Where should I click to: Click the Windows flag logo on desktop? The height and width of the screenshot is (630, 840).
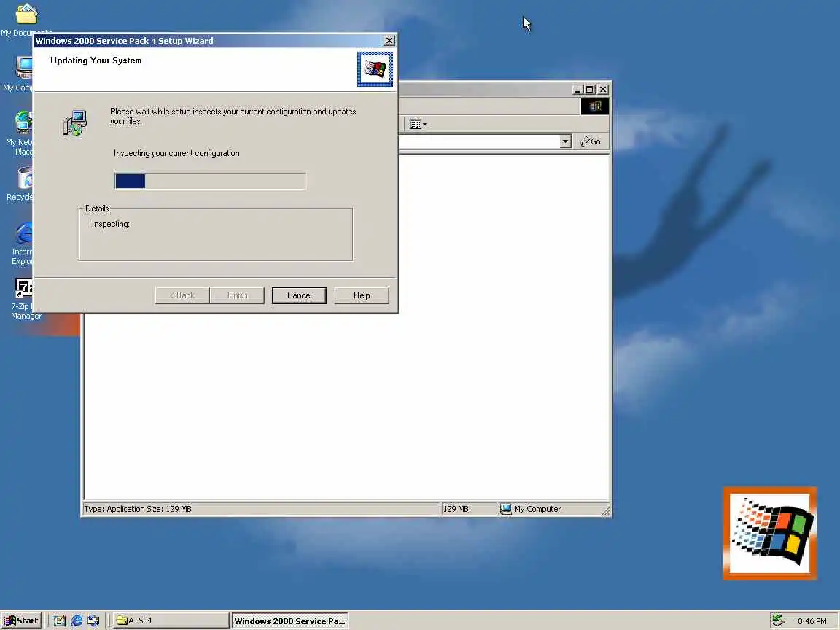[770, 534]
